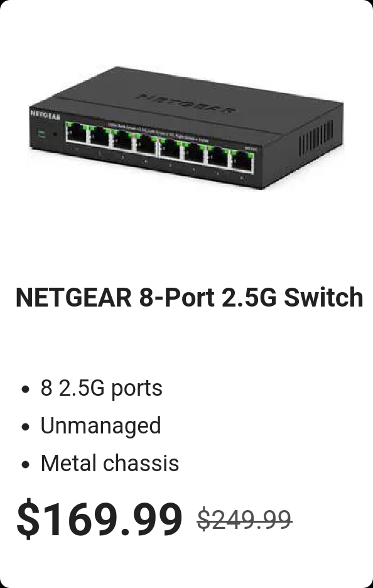The width and height of the screenshot is (373, 588).
Task: Click the 'Metal chassis' feature text
Action: pyautogui.click(x=109, y=463)
